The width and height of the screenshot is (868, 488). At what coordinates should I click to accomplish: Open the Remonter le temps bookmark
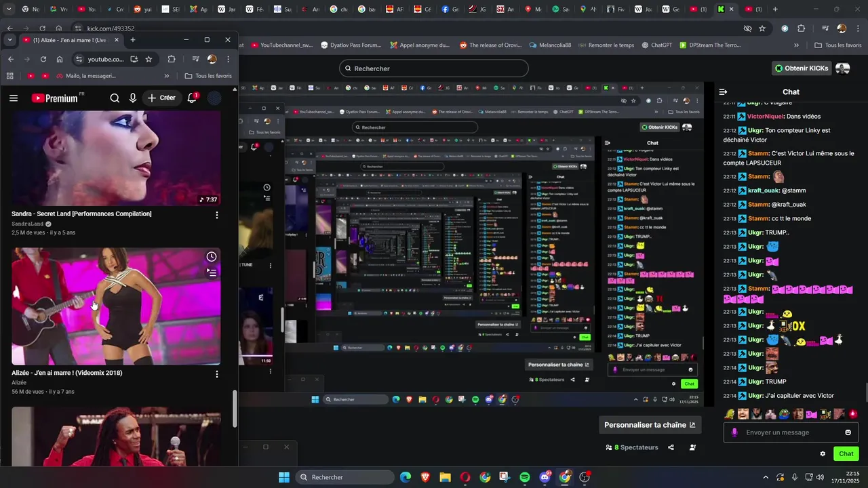pos(605,45)
